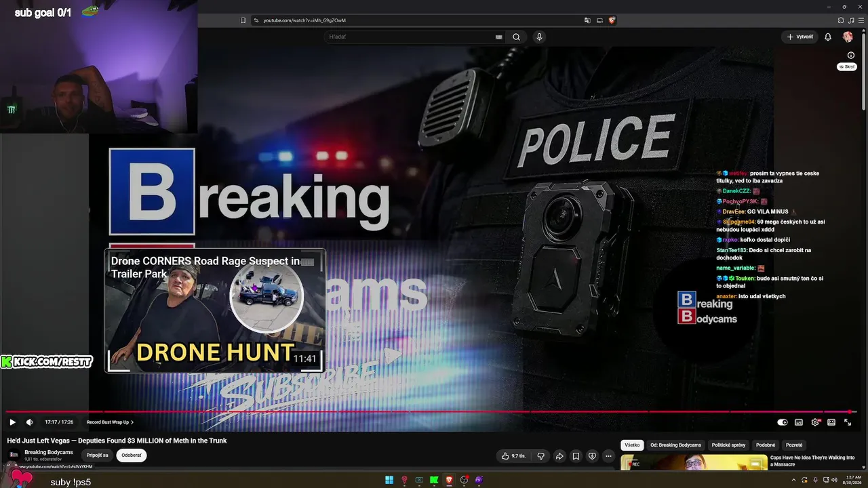
Task: Open the browser main hamburger menu
Action: tap(861, 20)
